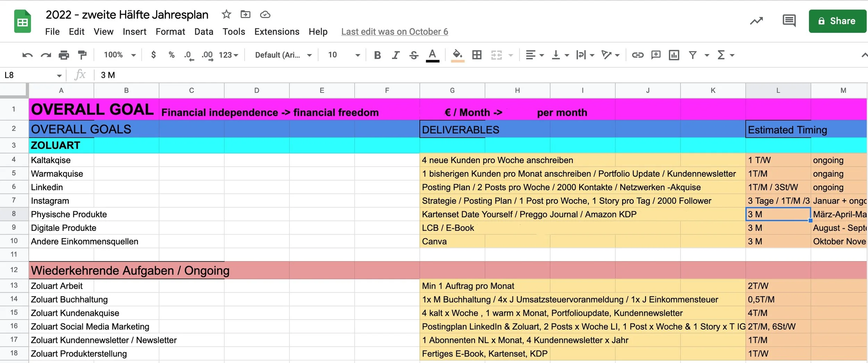Open text wrapping dropdown
The image size is (868, 363).
pyautogui.click(x=585, y=55)
